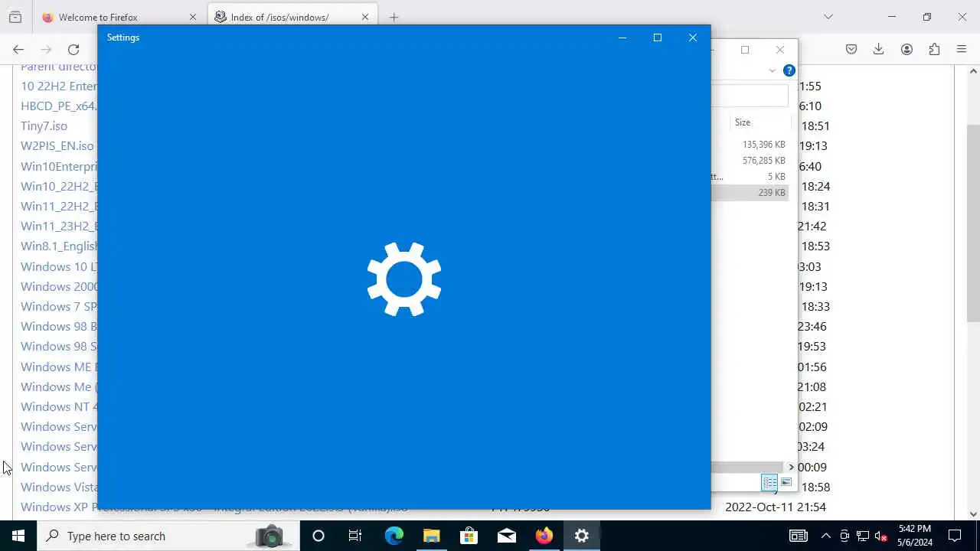This screenshot has width=980, height=551.
Task: Go back in Firefox
Action: click(x=18, y=49)
